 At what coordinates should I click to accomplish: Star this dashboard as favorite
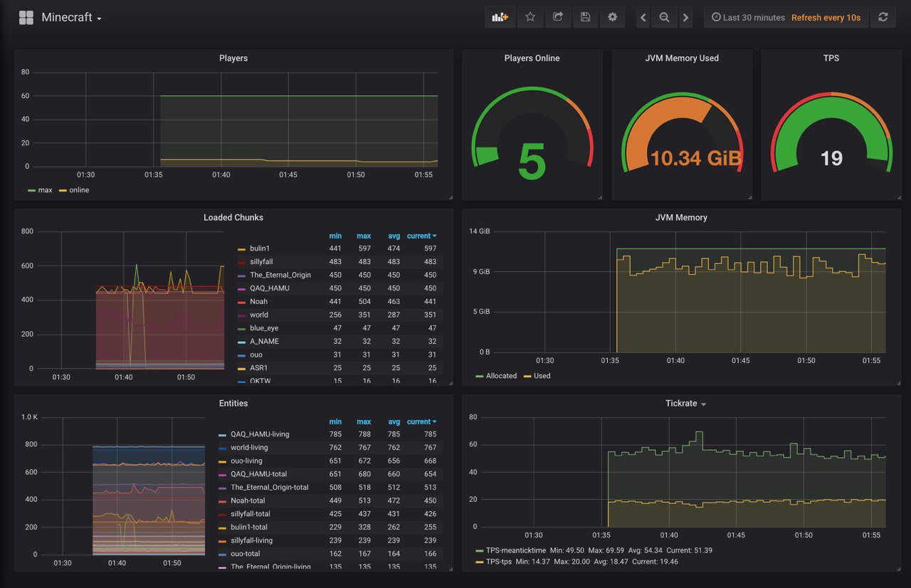pyautogui.click(x=530, y=17)
